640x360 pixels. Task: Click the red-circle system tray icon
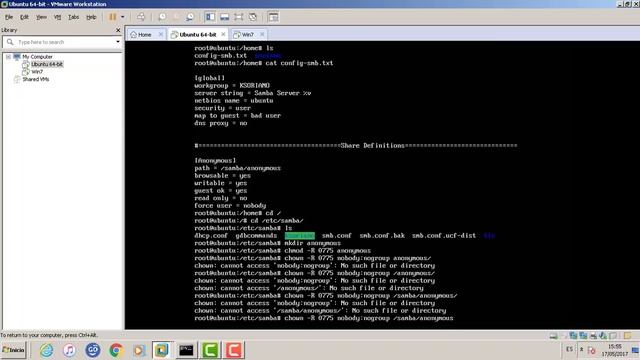[x=592, y=350]
